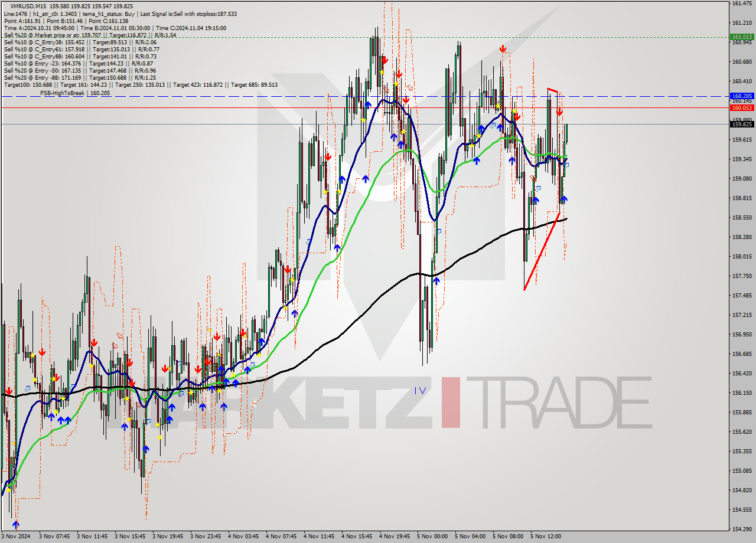
Task: Click the 154.290 price axis label
Action: click(x=742, y=529)
